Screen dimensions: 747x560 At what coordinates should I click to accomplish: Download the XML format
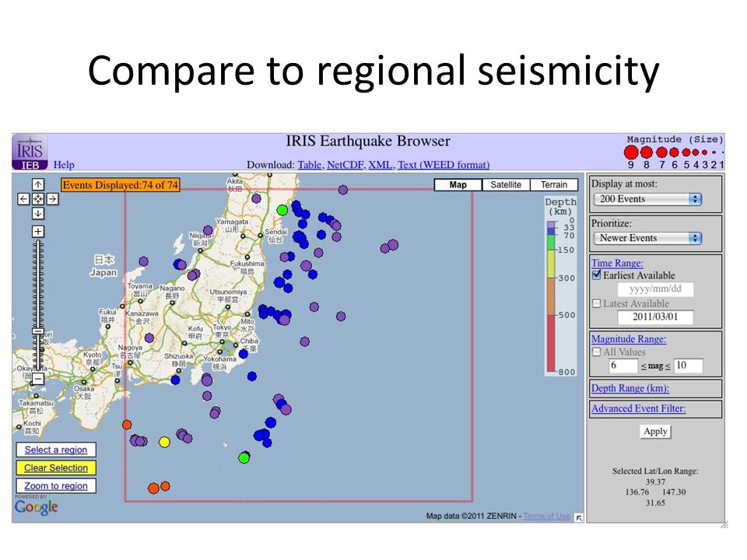click(381, 165)
